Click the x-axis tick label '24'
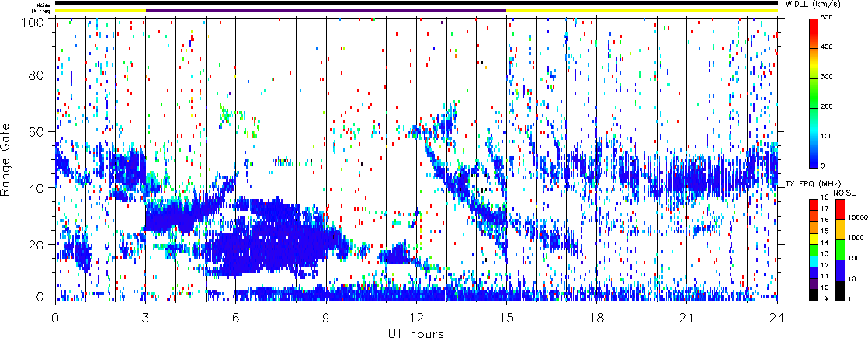Viewport: 868px width, 338px height. click(x=777, y=316)
